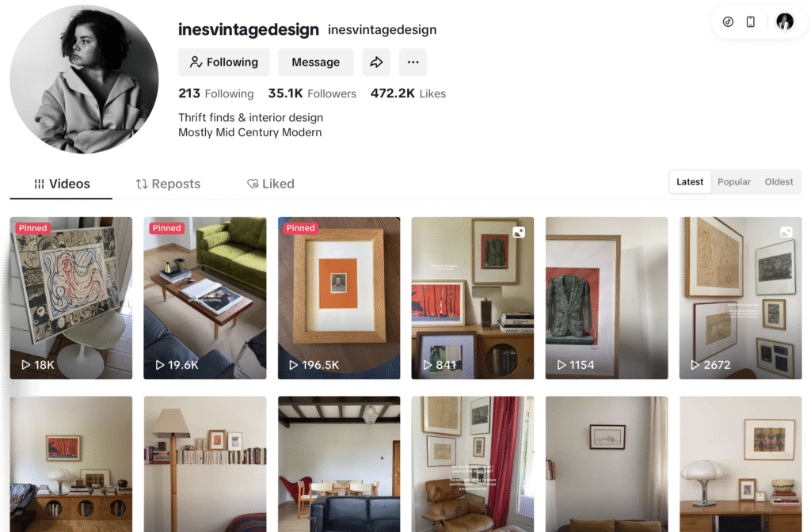Open pinned video with 18K views

click(70, 298)
